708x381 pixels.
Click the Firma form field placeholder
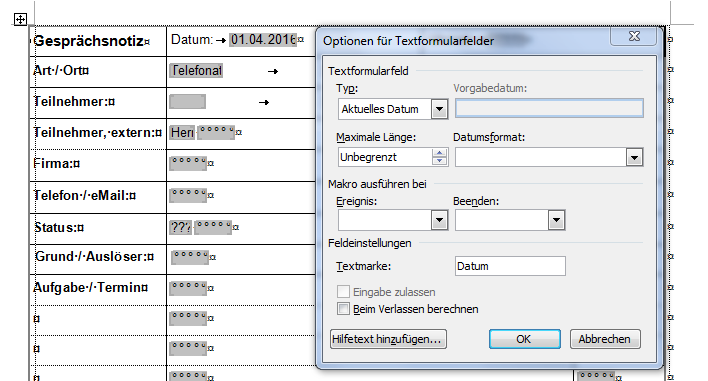coord(188,163)
